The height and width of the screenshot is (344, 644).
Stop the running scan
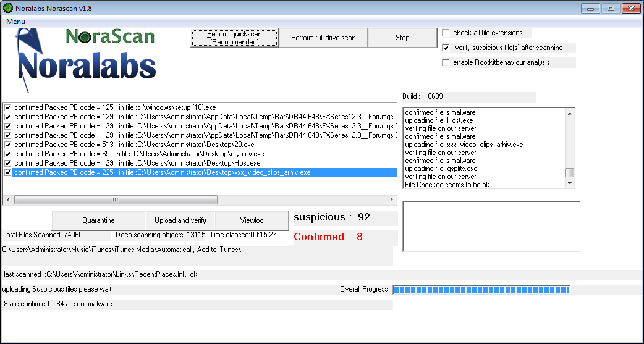(402, 38)
